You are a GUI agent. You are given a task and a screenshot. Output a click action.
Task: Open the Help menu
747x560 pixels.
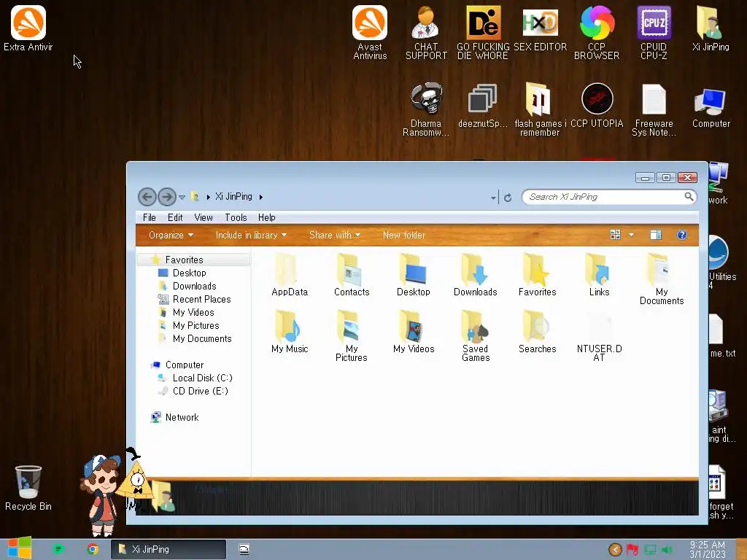267,217
